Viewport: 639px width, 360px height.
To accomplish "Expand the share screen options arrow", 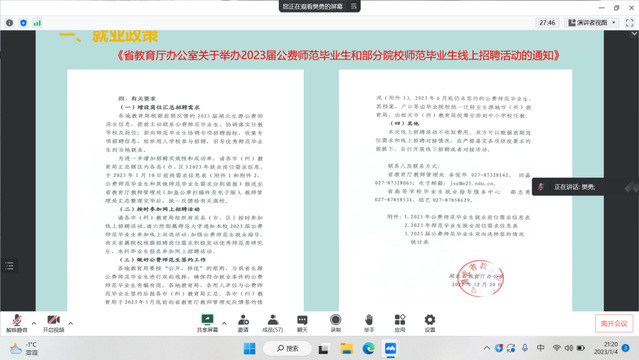I will coord(224,323).
